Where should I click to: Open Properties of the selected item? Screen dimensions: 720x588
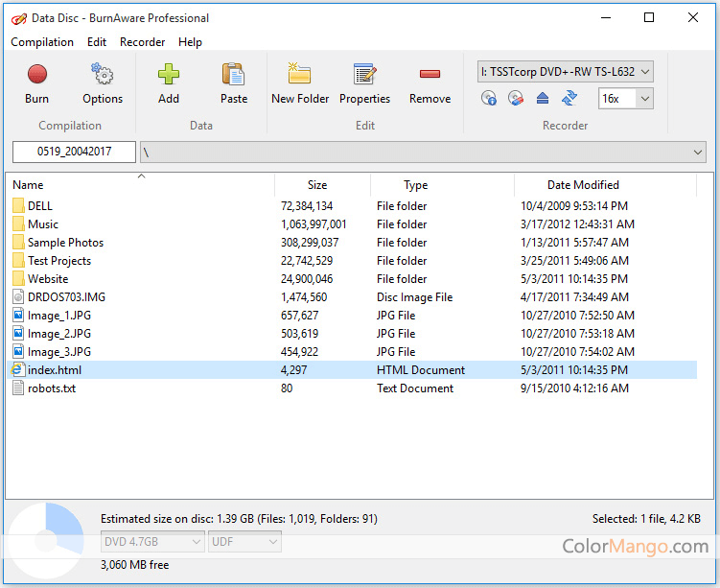coord(364,83)
